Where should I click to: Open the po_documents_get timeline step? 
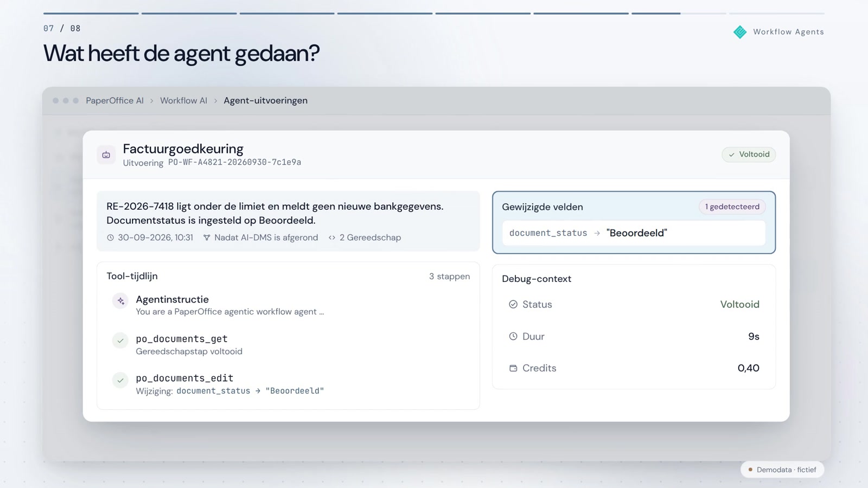[288, 344]
